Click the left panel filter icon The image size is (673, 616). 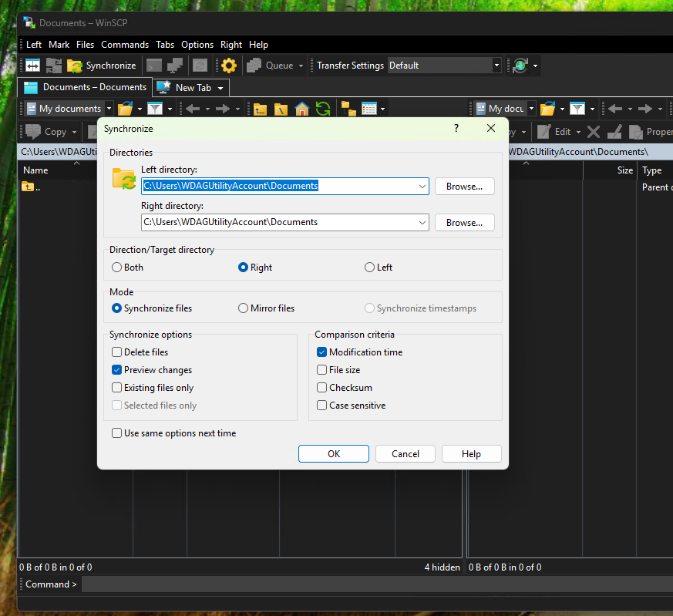pyautogui.click(x=154, y=109)
